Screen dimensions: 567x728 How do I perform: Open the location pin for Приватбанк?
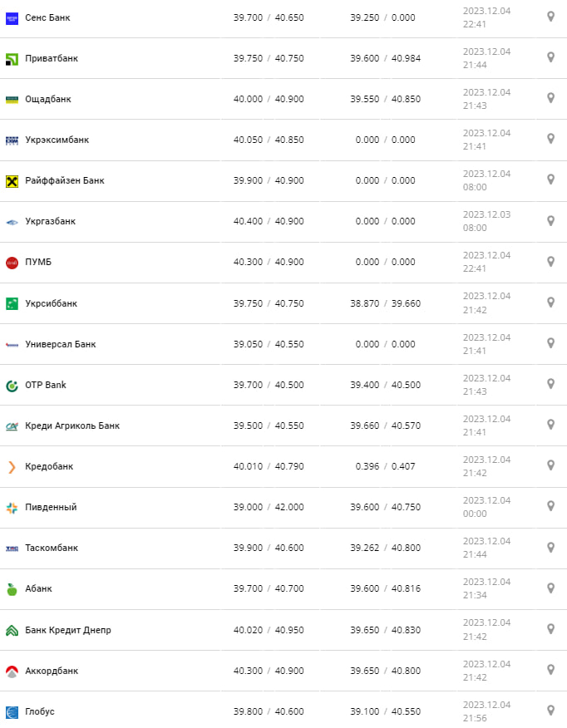(550, 57)
